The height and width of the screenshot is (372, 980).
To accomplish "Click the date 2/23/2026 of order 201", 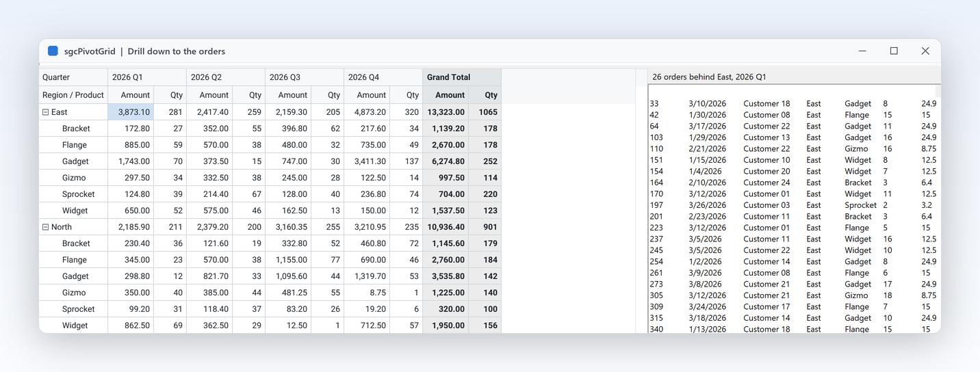I will click(x=708, y=217).
